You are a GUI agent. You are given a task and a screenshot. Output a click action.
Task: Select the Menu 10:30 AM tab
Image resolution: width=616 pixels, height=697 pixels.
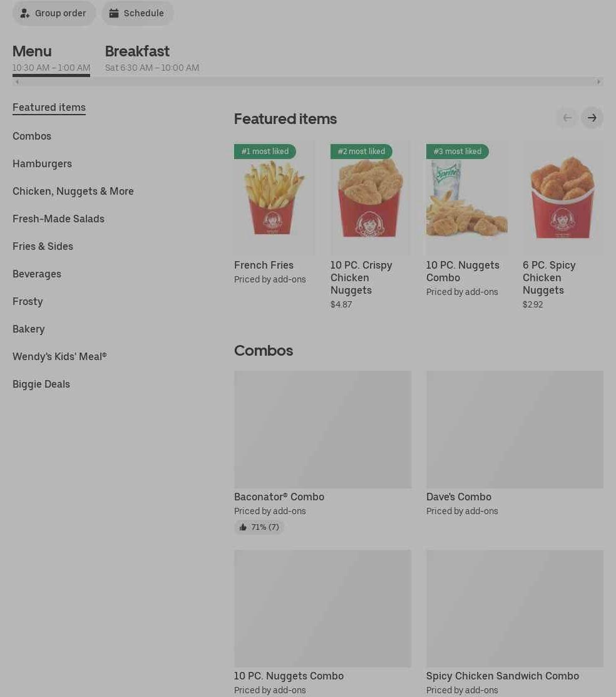click(51, 58)
